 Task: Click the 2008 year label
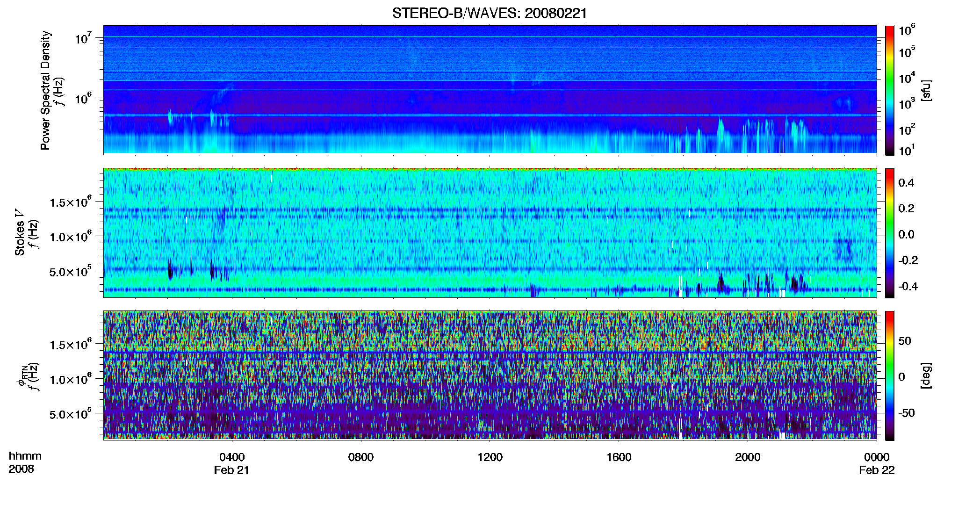(x=22, y=469)
